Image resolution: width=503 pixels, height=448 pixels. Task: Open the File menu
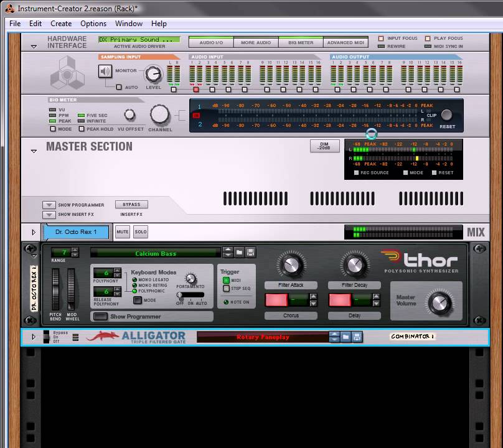coord(15,24)
